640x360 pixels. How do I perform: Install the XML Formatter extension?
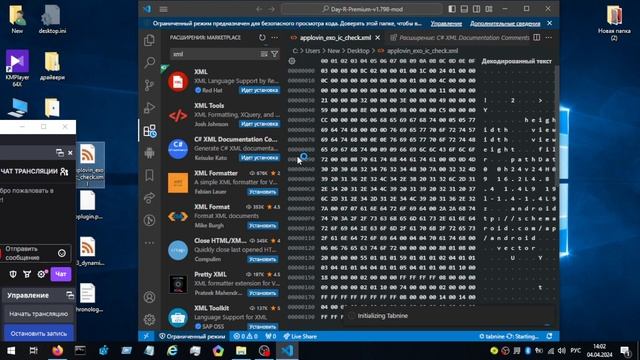[262, 192]
